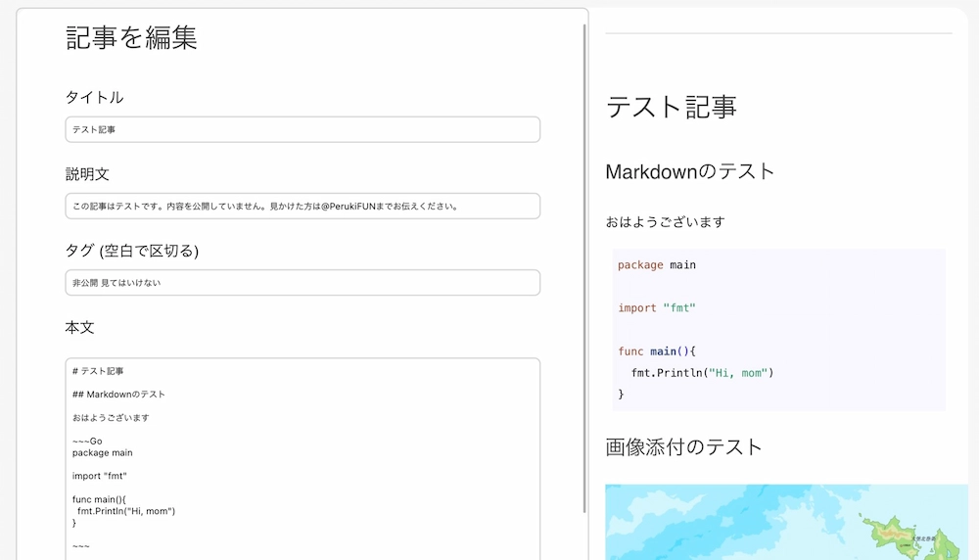Click the タイトル input field
This screenshot has width=979, height=560.
tap(303, 129)
